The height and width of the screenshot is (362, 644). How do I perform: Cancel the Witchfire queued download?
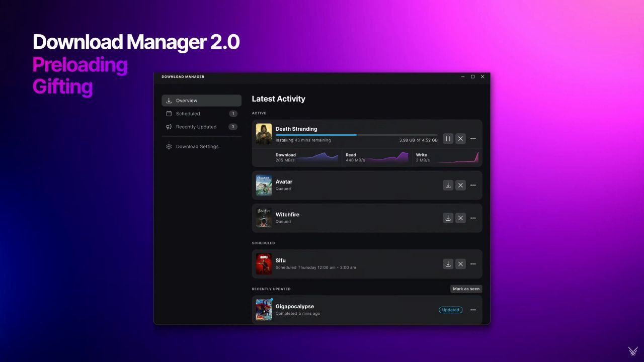click(460, 218)
